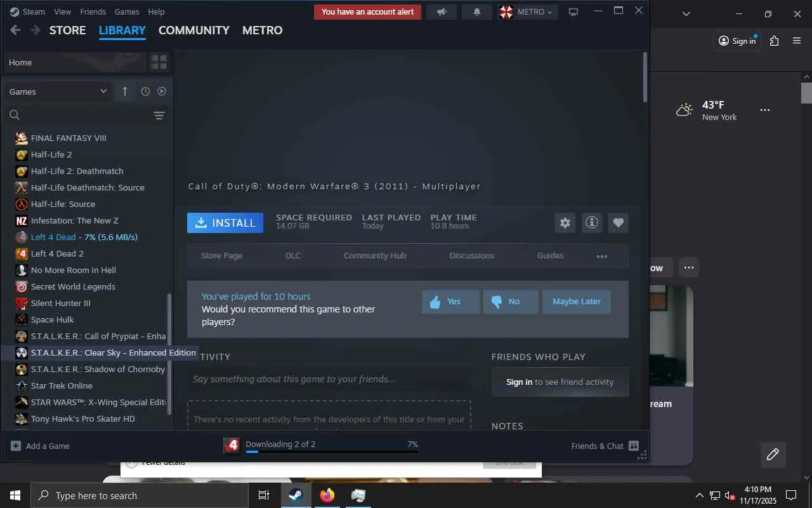Image resolution: width=812 pixels, height=508 pixels.
Task: Show more game links via ellipsis
Action: click(602, 256)
